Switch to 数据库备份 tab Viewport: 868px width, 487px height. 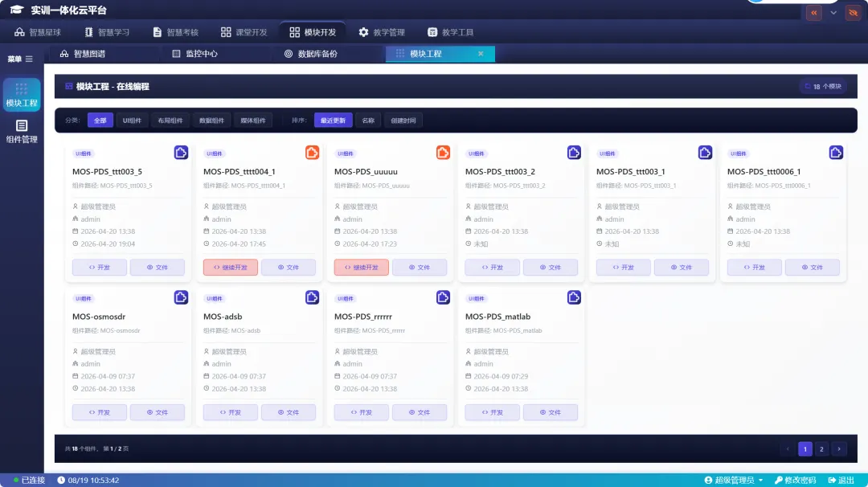[310, 54]
